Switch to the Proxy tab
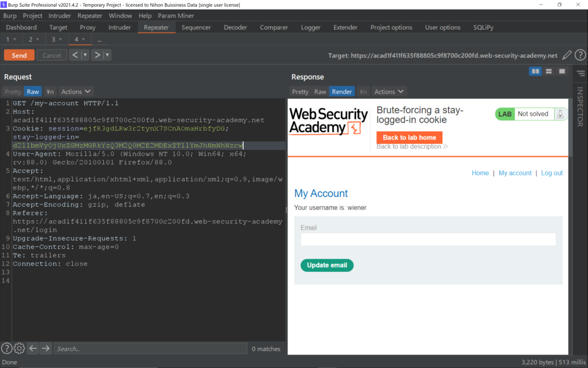 88,27
